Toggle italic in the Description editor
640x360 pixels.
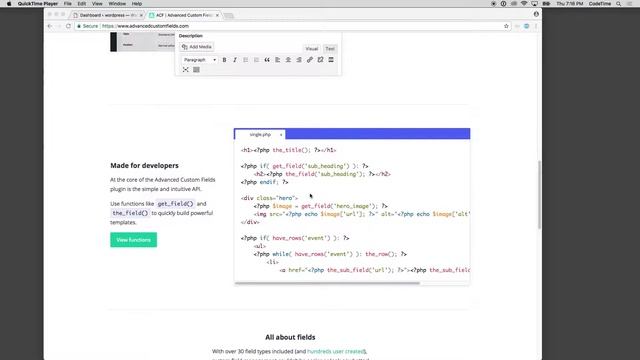[x=235, y=60]
